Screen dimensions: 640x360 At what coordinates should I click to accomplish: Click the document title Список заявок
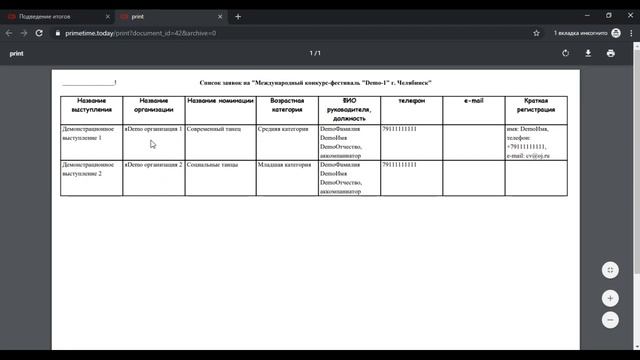click(316, 83)
